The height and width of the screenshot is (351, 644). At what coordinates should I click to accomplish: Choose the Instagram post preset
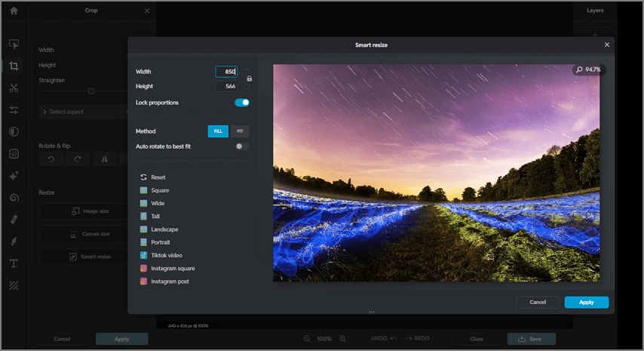[x=164, y=282]
